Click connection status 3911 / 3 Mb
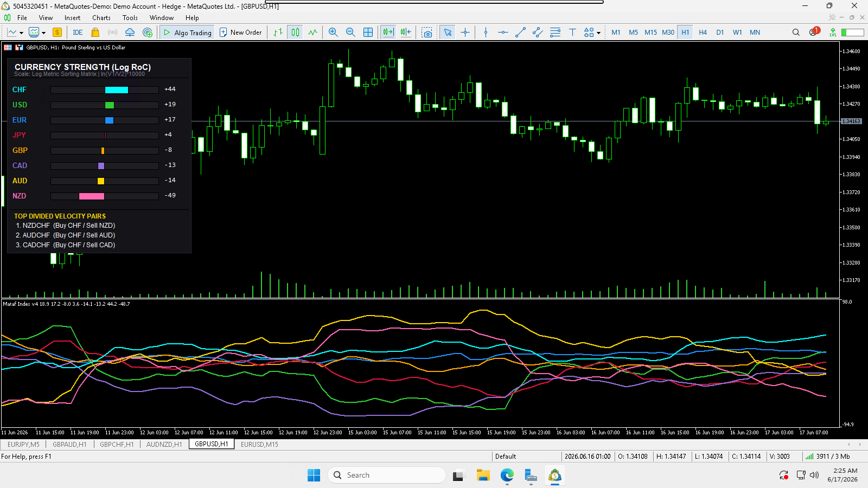Image resolution: width=868 pixels, height=488 pixels. click(828, 457)
